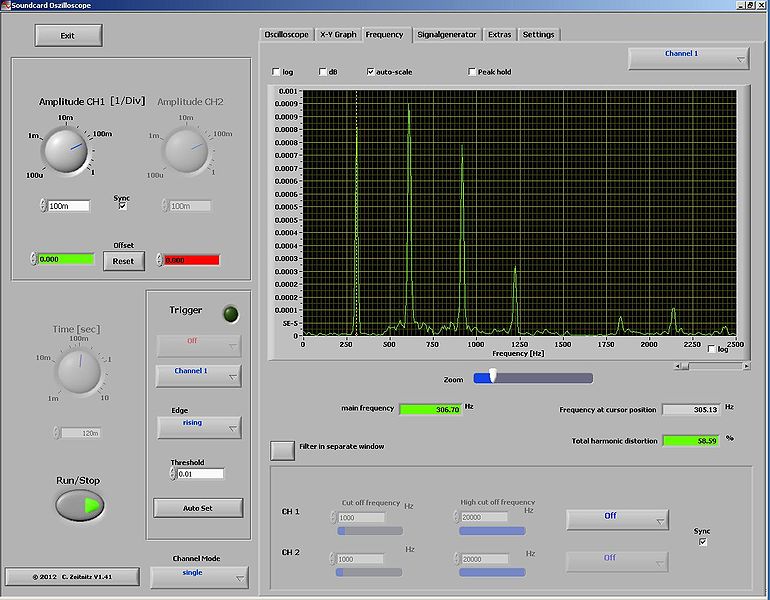Click the Threshold stepper arrows

(x=171, y=474)
